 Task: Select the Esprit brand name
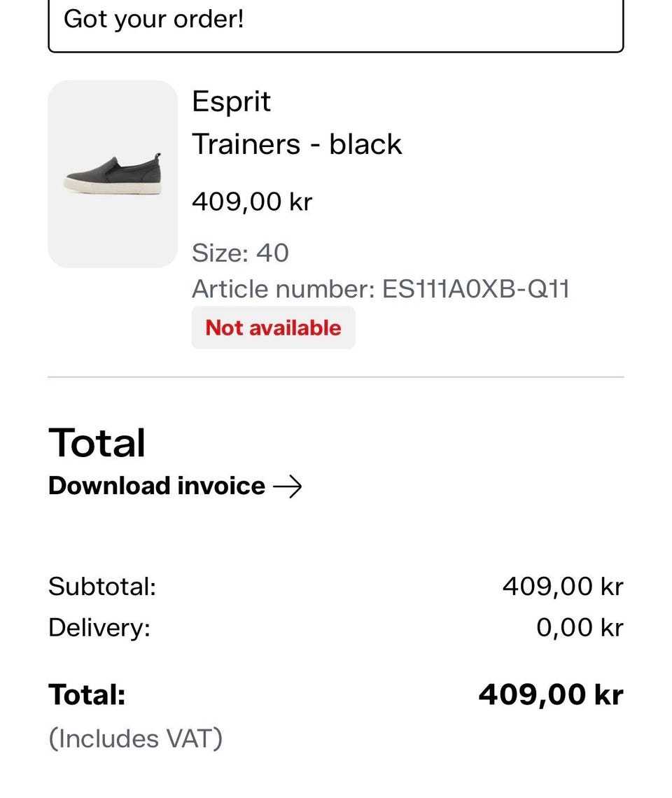(x=231, y=101)
